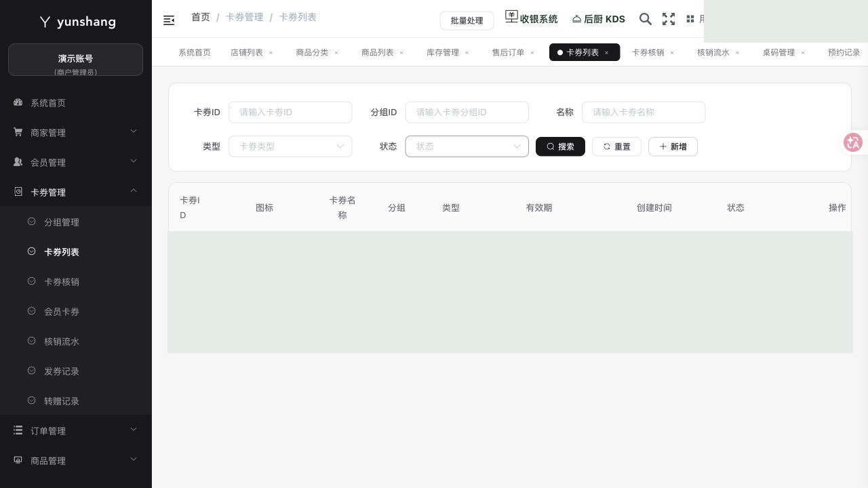
Task: Switch to the 店铺列表 tab
Action: [x=247, y=52]
